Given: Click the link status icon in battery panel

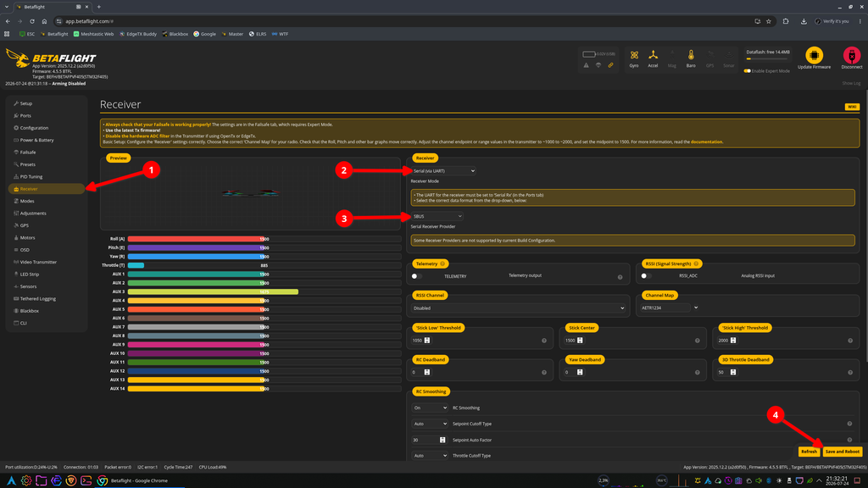Looking at the screenshot, I should 610,65.
